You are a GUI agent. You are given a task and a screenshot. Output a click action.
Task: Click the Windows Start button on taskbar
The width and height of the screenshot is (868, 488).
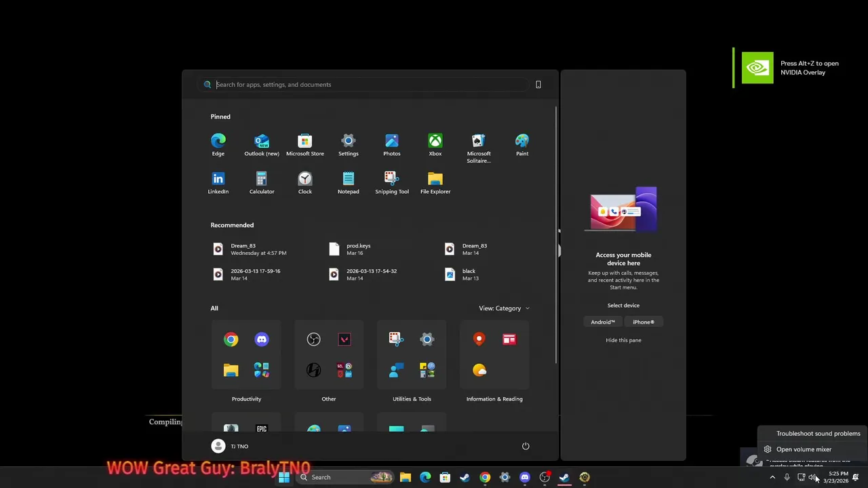pyautogui.click(x=284, y=477)
